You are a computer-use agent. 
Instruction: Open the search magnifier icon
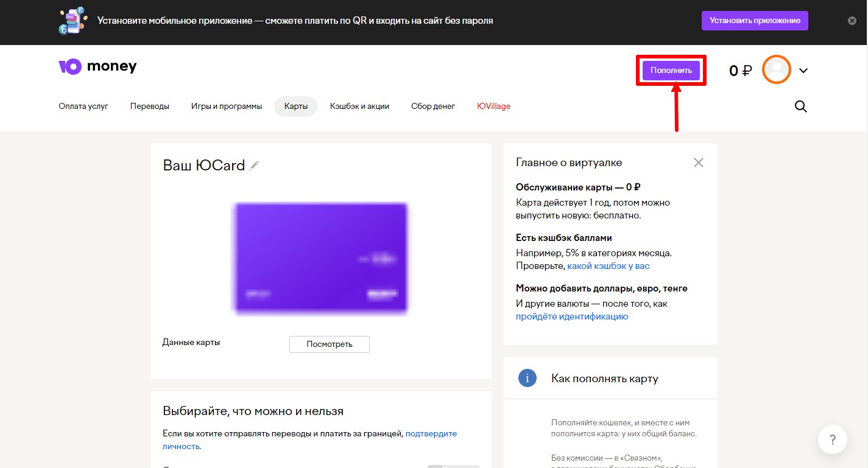coord(801,107)
